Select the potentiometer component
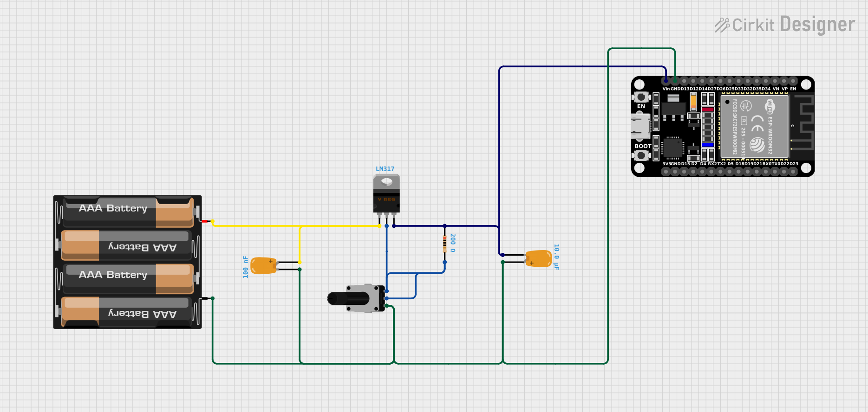Screen dimensions: 868x412 pyautogui.click(x=356, y=298)
